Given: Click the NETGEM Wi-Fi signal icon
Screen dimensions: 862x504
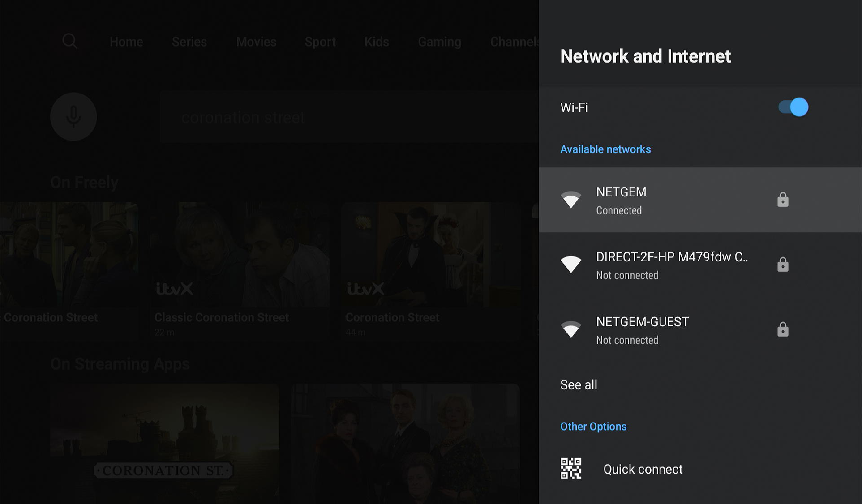Looking at the screenshot, I should (571, 200).
